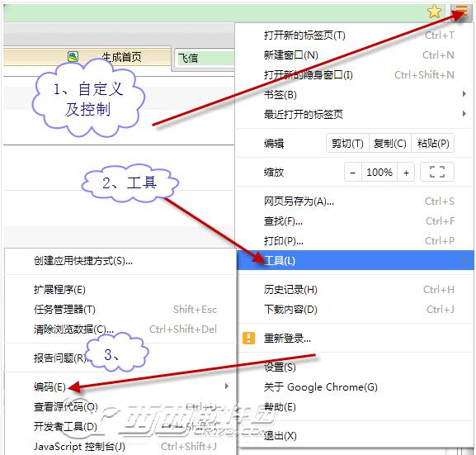476x455 pixels.
Task: Select 网页另存为(A)...
Action: [x=355, y=201]
